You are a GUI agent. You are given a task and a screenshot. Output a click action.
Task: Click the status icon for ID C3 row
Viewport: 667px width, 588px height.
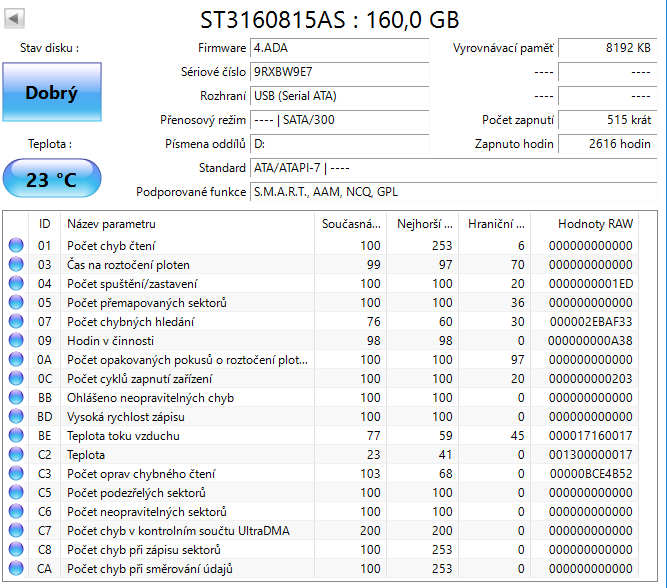pyautogui.click(x=16, y=474)
